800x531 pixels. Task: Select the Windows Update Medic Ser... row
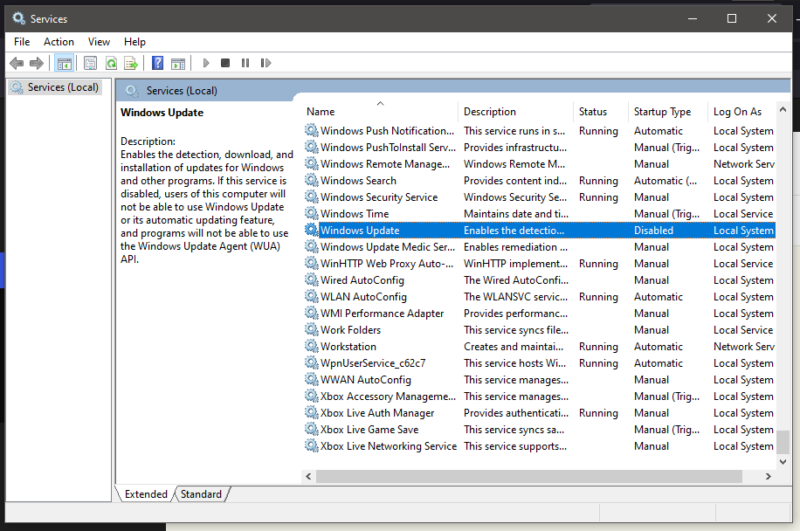coord(539,247)
